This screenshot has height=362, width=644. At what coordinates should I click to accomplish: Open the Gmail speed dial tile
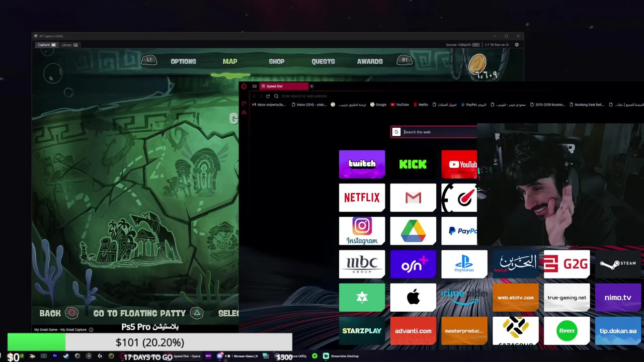pyautogui.click(x=413, y=198)
